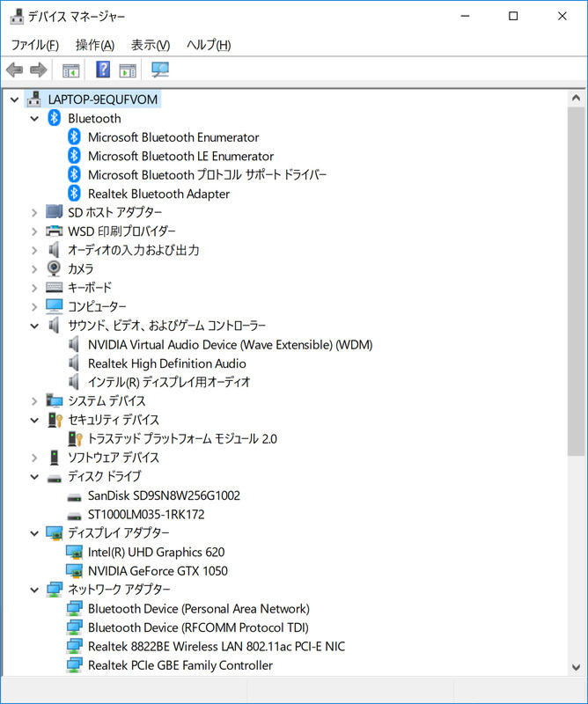Select Bluetooth Device (RFCOMM Protocol TDI)
This screenshot has width=588, height=704.
pos(198,627)
